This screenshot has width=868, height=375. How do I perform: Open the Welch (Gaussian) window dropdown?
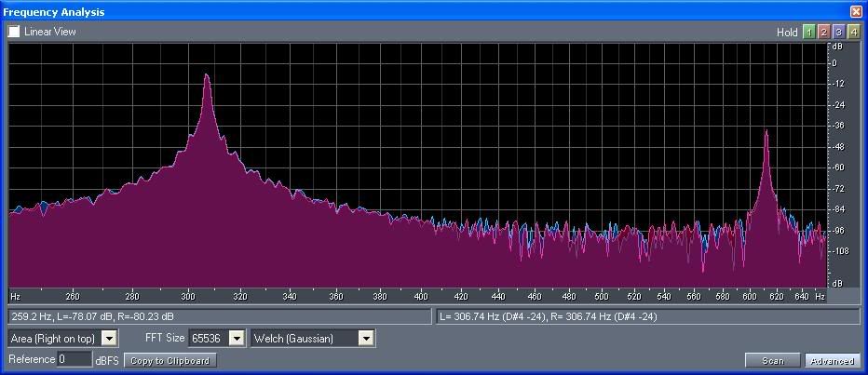tap(366, 339)
